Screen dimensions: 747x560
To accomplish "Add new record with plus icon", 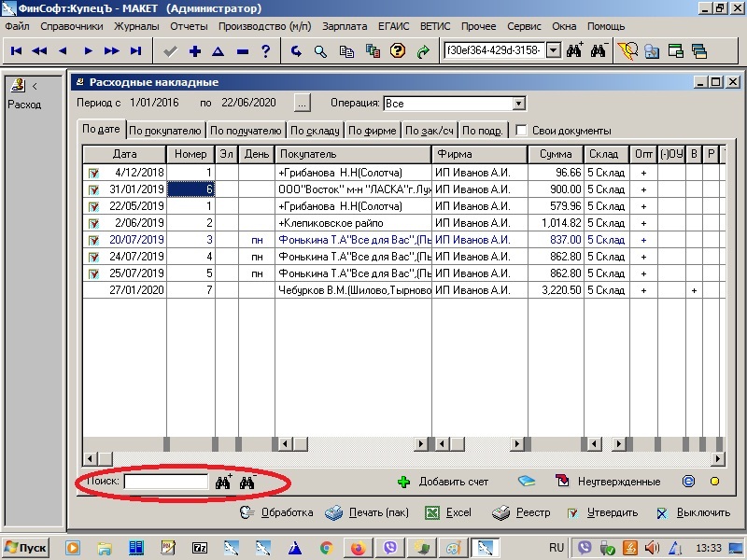I will [x=195, y=51].
